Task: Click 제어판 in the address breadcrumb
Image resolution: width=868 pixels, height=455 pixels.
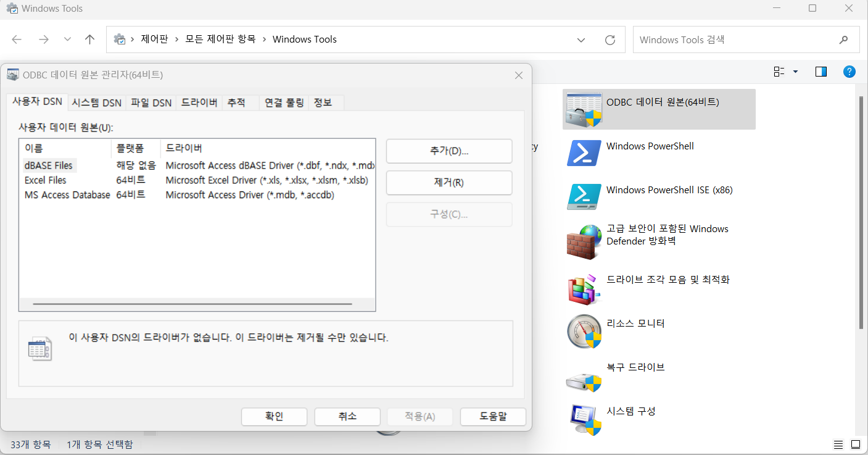Action: click(x=154, y=40)
